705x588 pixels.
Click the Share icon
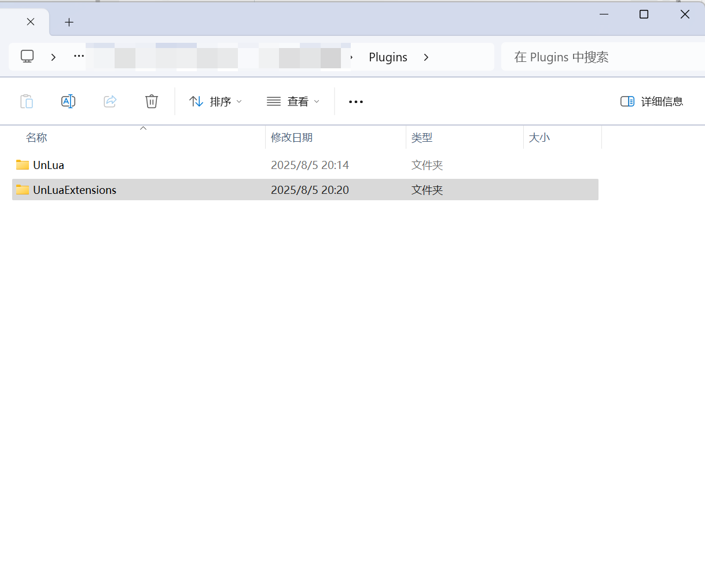point(110,101)
